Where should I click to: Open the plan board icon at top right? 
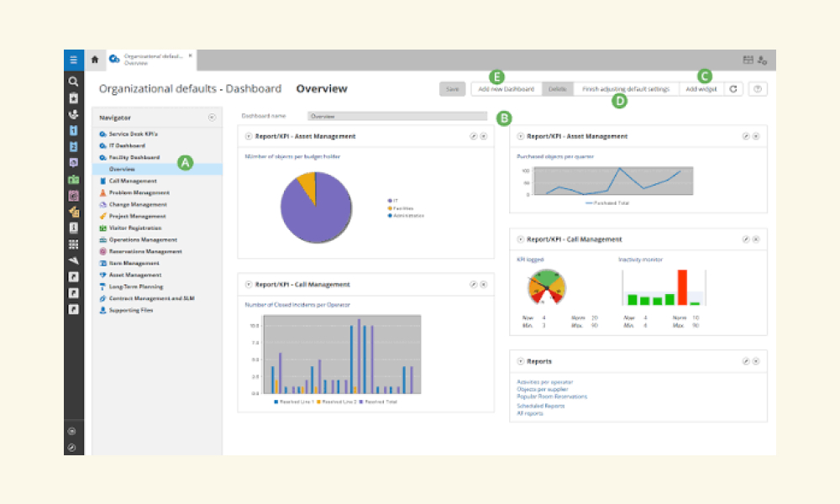click(x=748, y=60)
